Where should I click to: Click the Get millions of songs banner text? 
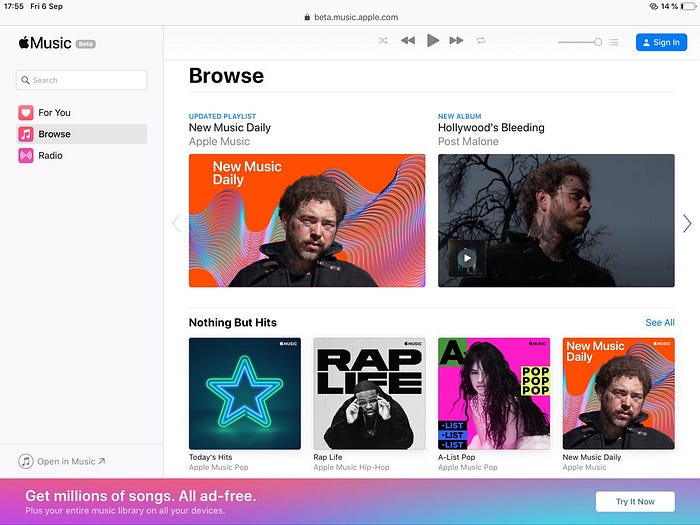pyautogui.click(x=141, y=496)
